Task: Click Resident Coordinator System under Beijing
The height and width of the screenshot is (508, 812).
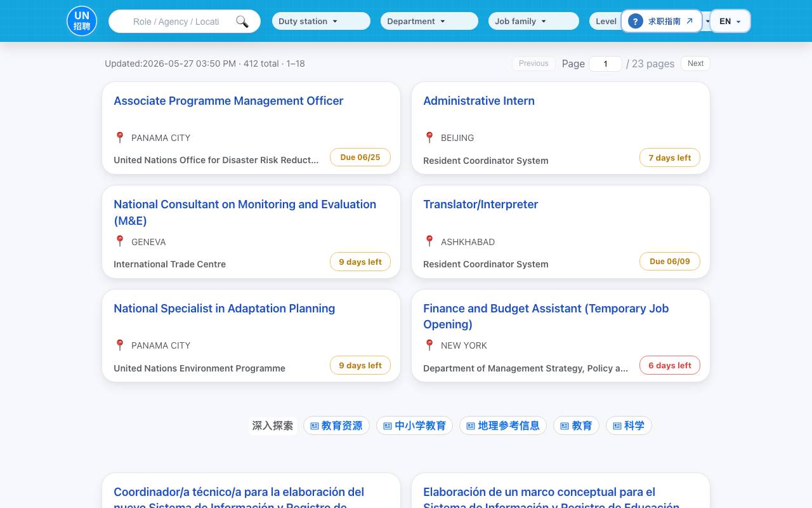Action: [x=485, y=161]
